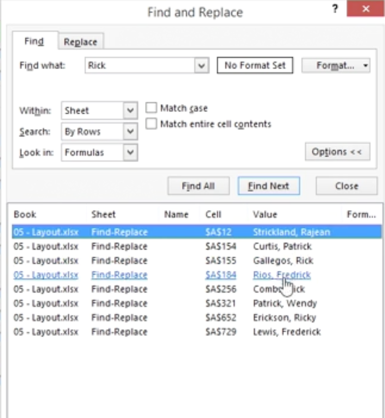Click cell reference $A$12 in highlighted row
This screenshot has width=385, height=418.
pyautogui.click(x=218, y=232)
